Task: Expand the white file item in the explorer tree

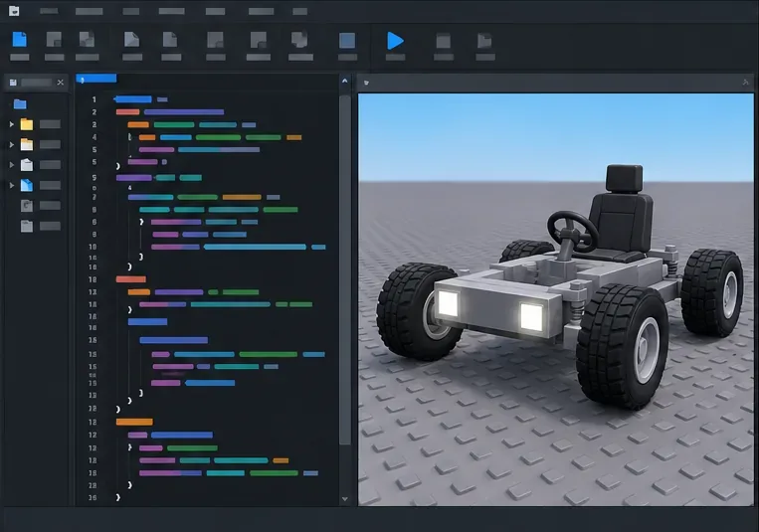Action: pos(12,165)
